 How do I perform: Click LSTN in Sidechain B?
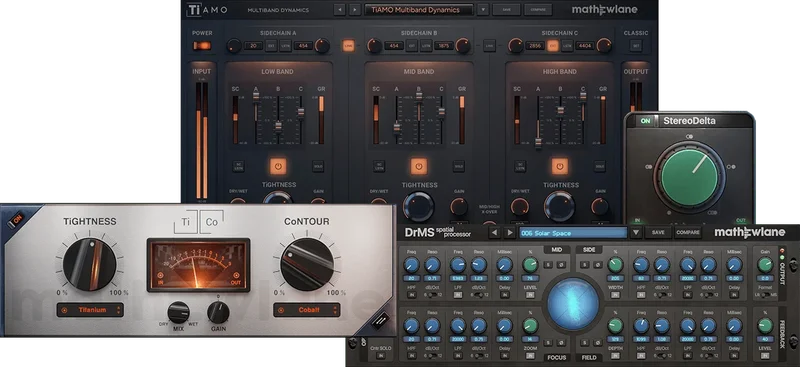[426, 46]
